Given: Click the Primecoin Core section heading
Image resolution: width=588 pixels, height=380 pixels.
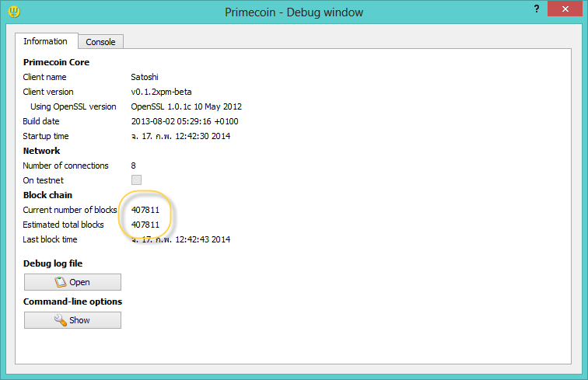Looking at the screenshot, I should 56,62.
